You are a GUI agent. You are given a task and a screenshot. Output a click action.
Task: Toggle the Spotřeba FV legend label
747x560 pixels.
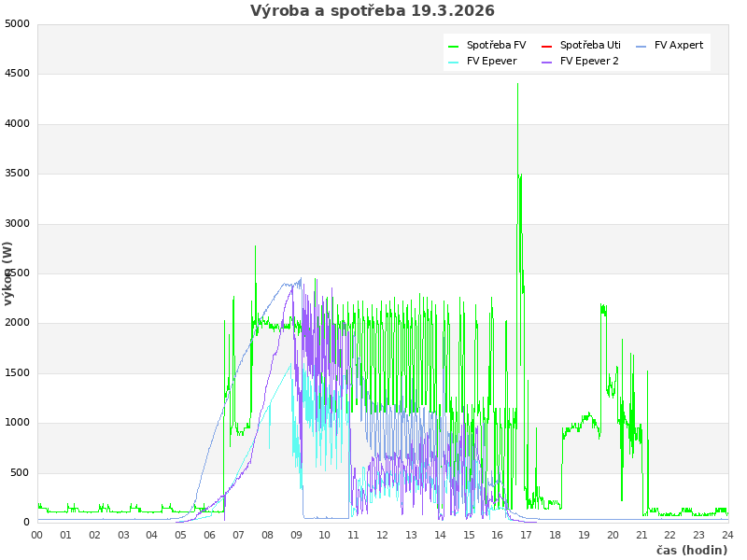tap(496, 45)
